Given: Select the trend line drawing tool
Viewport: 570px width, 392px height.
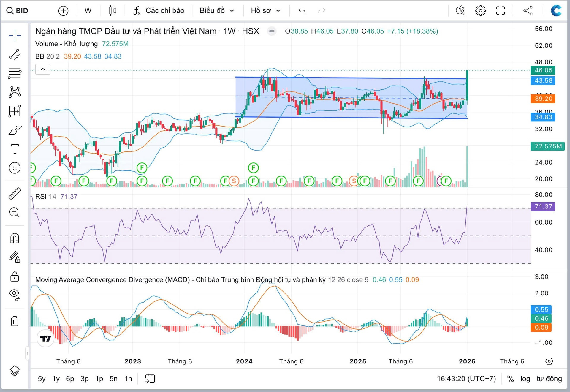Looking at the screenshot, I should pyautogui.click(x=15, y=55).
